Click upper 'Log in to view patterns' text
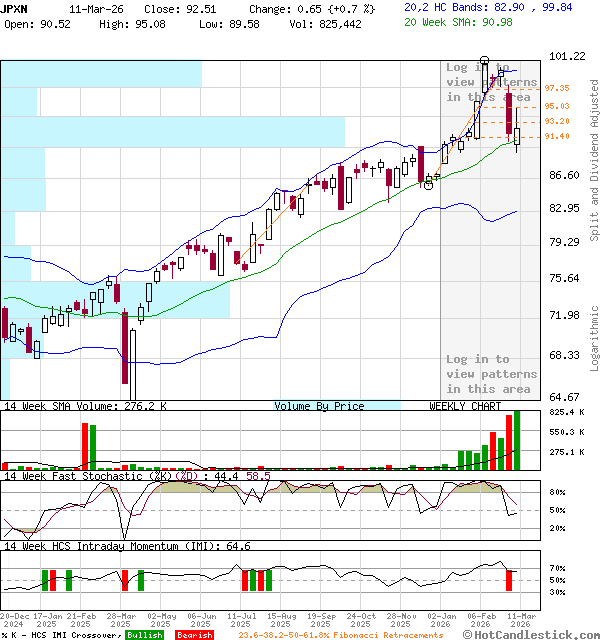The image size is (600, 640). (491, 82)
